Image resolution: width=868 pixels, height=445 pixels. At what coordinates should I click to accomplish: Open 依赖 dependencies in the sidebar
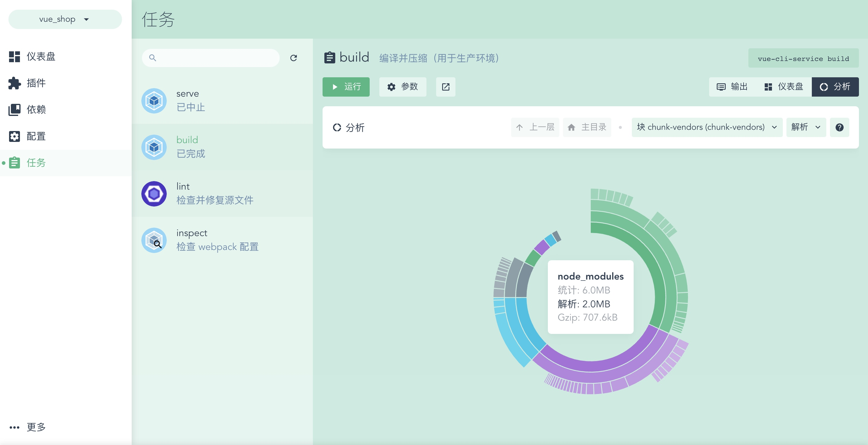[66, 110]
